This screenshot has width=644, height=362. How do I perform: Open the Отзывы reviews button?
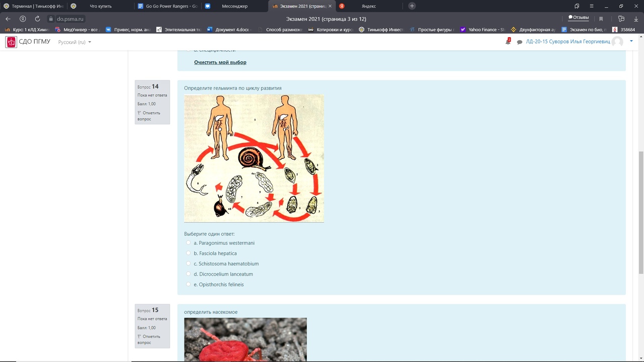tap(579, 17)
